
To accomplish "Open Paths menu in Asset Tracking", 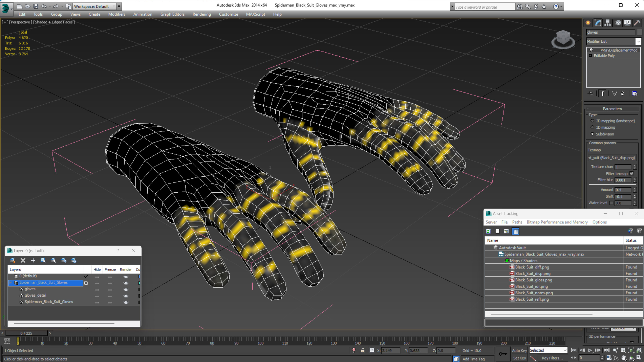I will [x=517, y=222].
